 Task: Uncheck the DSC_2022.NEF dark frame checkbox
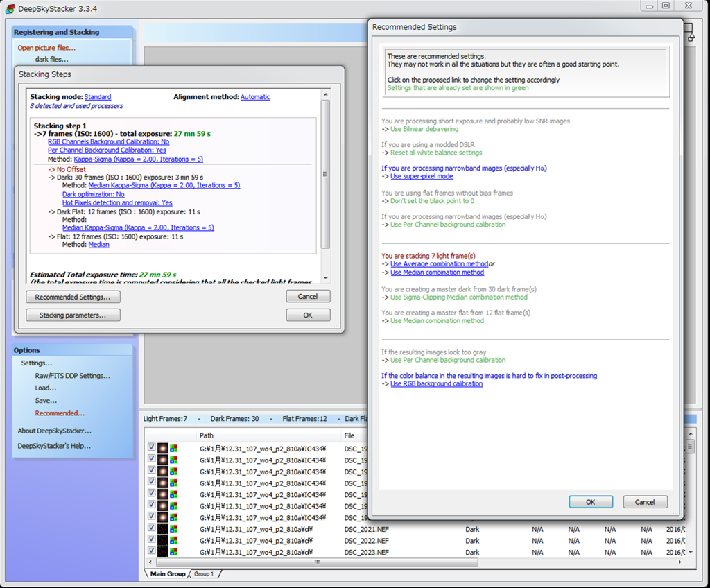(151, 539)
